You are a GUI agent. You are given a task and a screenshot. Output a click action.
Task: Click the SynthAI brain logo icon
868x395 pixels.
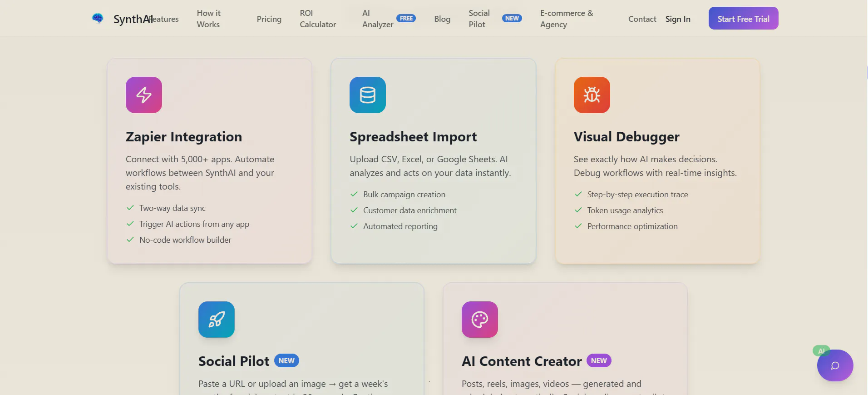click(x=98, y=19)
